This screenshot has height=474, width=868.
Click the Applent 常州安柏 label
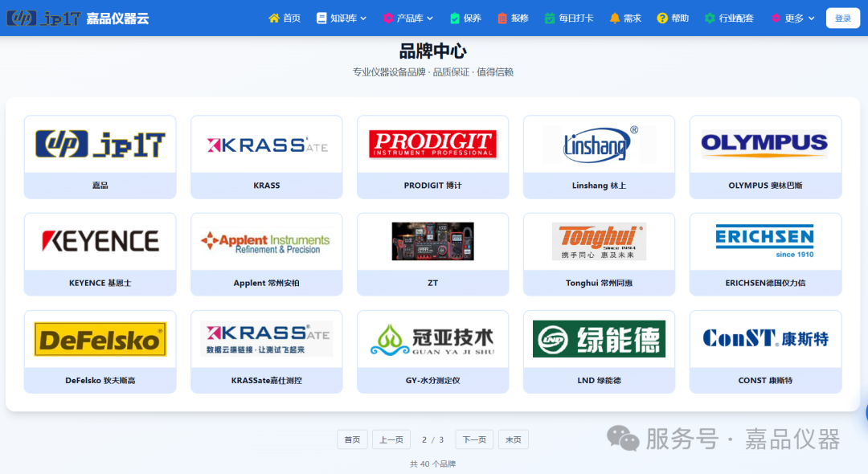(266, 283)
